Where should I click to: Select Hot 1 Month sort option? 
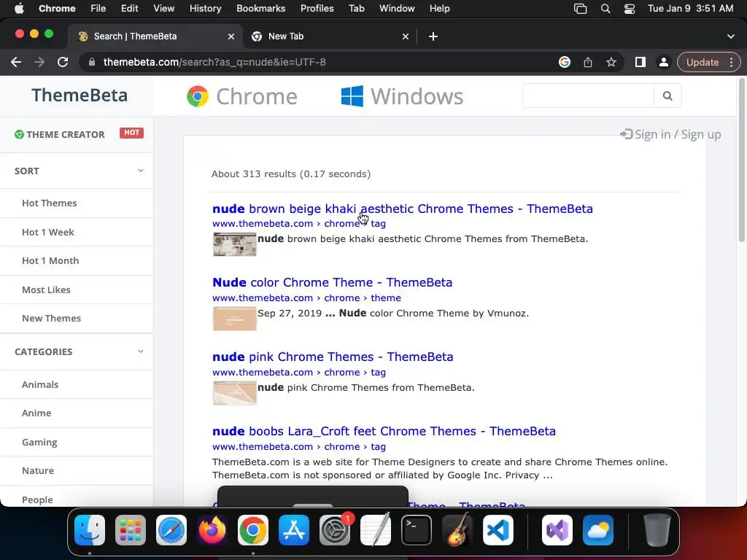click(x=50, y=261)
